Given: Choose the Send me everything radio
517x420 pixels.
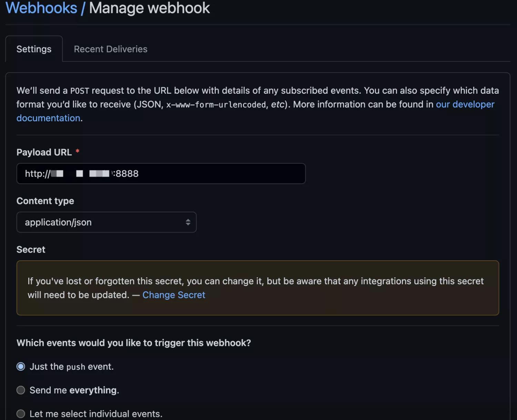Looking at the screenshot, I should tap(21, 390).
